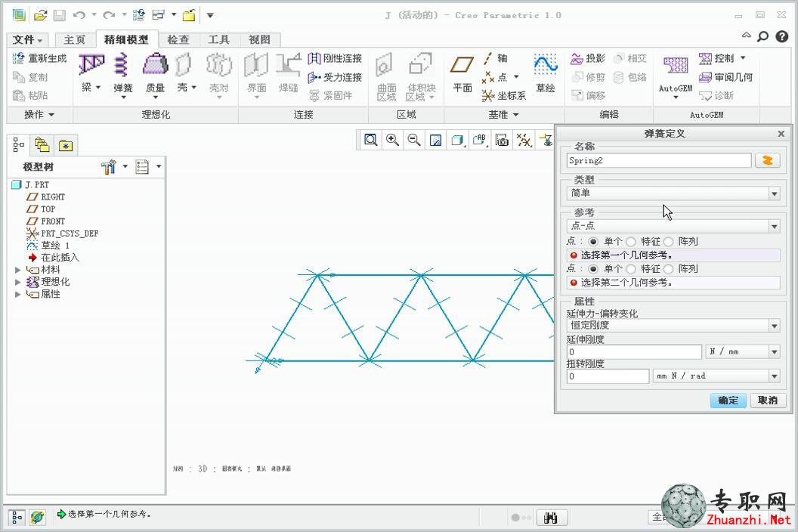This screenshot has height=532, width=798.
Task: Click the Zoom In magnifier icon
Action: 392,140
